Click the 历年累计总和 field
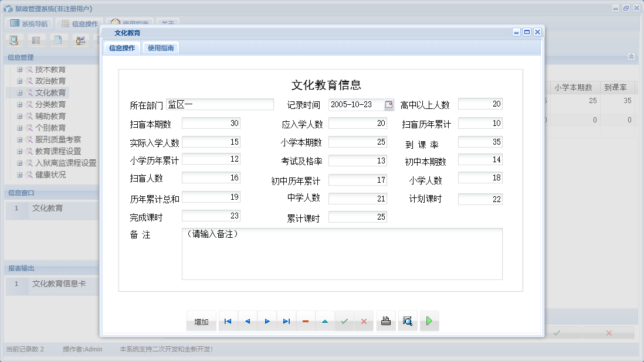Image resolution: width=644 pixels, height=362 pixels. pos(211,197)
